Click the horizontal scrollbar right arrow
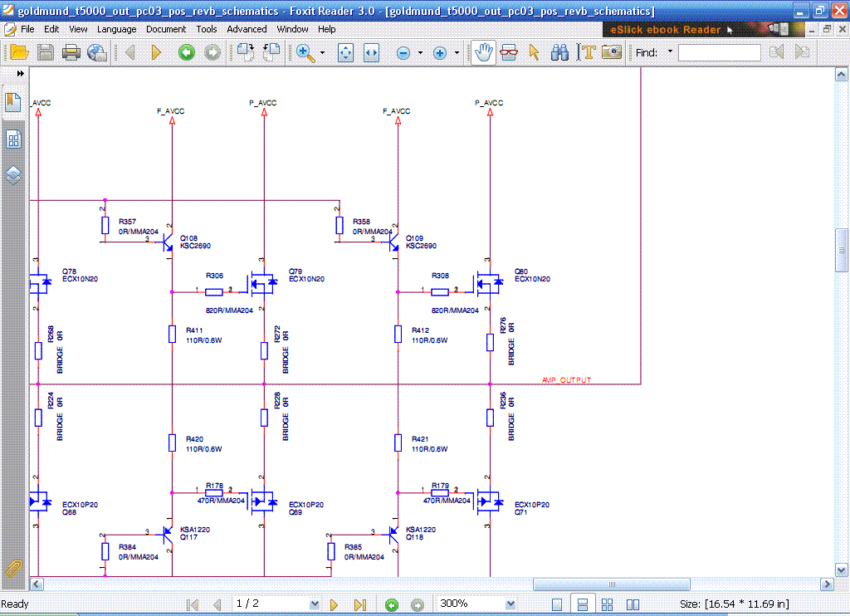The image size is (850, 616). 828,584
